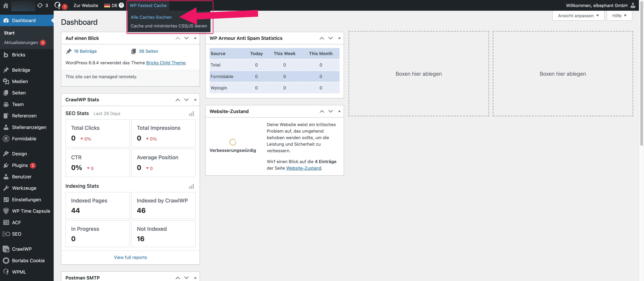644x281 pixels.
Task: Select Alle Caches löschen
Action: click(x=151, y=17)
